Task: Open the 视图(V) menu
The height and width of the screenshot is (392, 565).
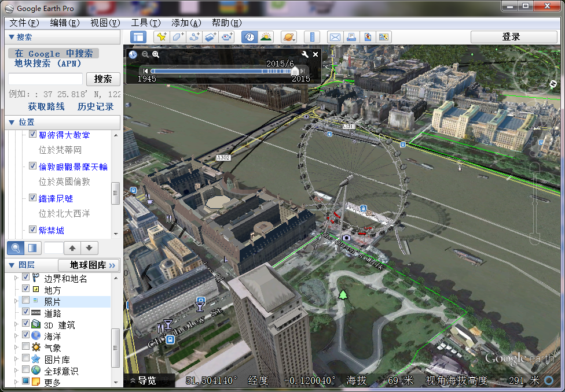Action: click(105, 23)
